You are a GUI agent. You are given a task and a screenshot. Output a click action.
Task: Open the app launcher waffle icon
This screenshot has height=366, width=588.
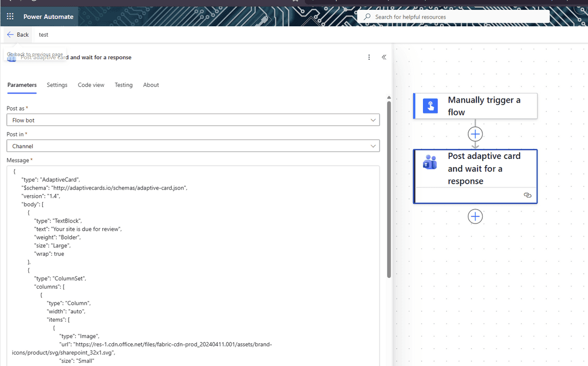tap(10, 17)
